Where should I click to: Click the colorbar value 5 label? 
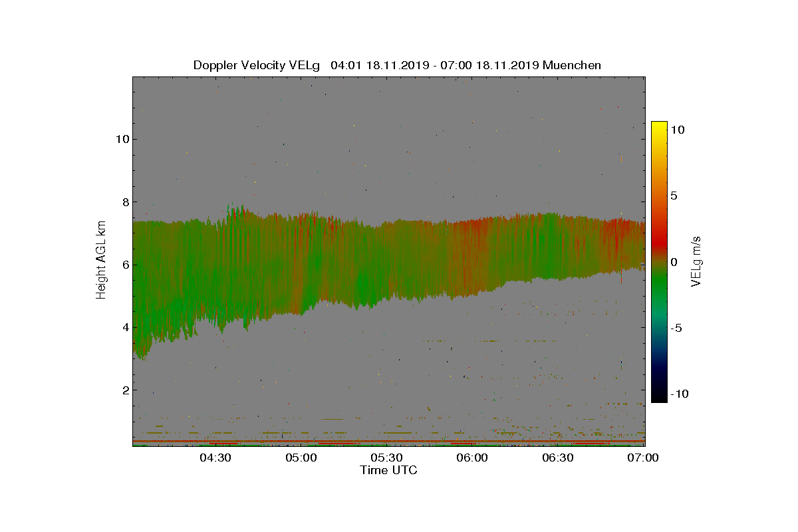coord(674,196)
